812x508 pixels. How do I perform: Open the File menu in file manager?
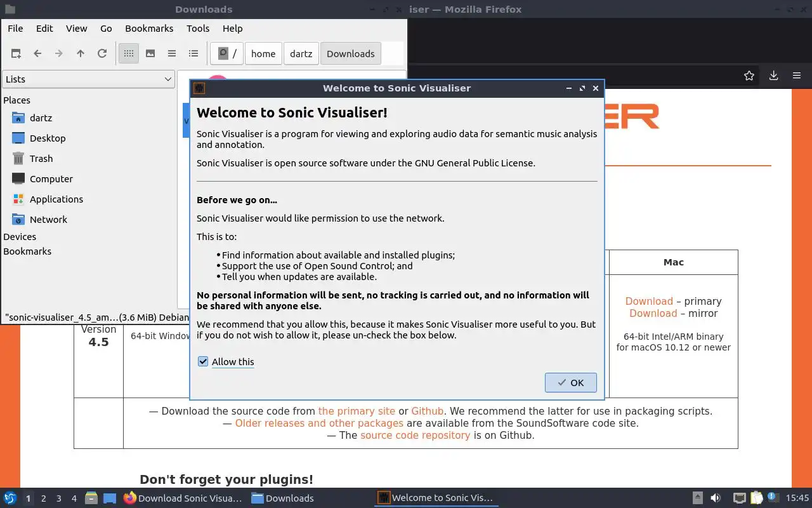click(x=15, y=28)
